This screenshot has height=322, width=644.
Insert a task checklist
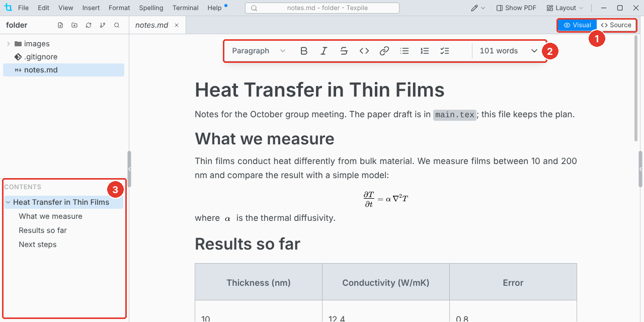coord(445,51)
